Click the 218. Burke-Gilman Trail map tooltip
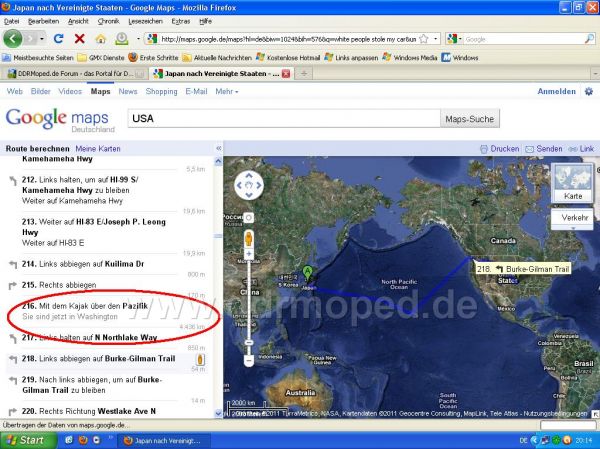 pos(523,269)
